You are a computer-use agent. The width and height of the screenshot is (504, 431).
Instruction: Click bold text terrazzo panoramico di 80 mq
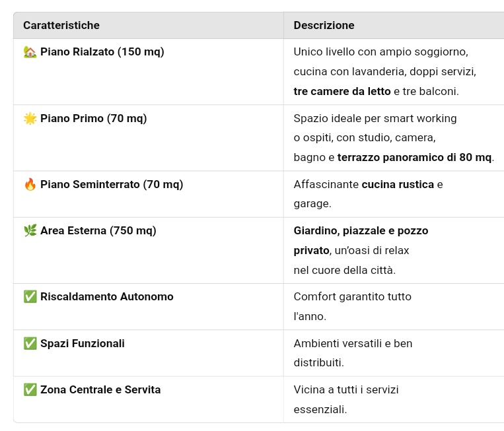pyautogui.click(x=414, y=157)
